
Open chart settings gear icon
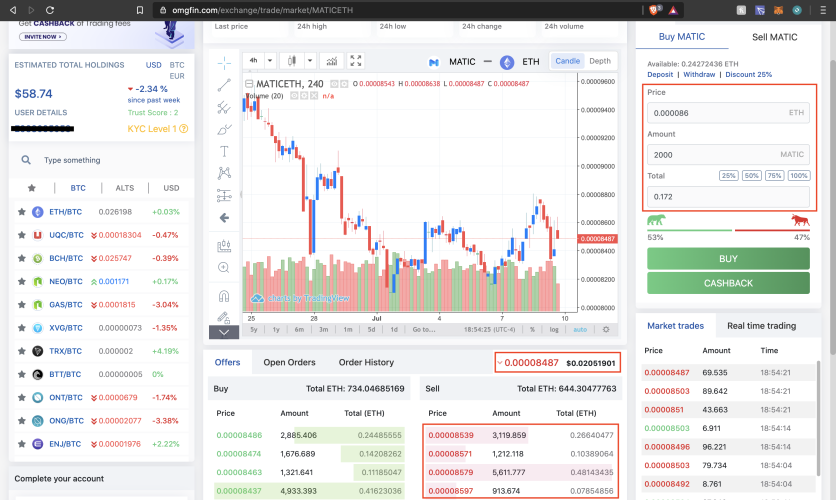coord(606,329)
